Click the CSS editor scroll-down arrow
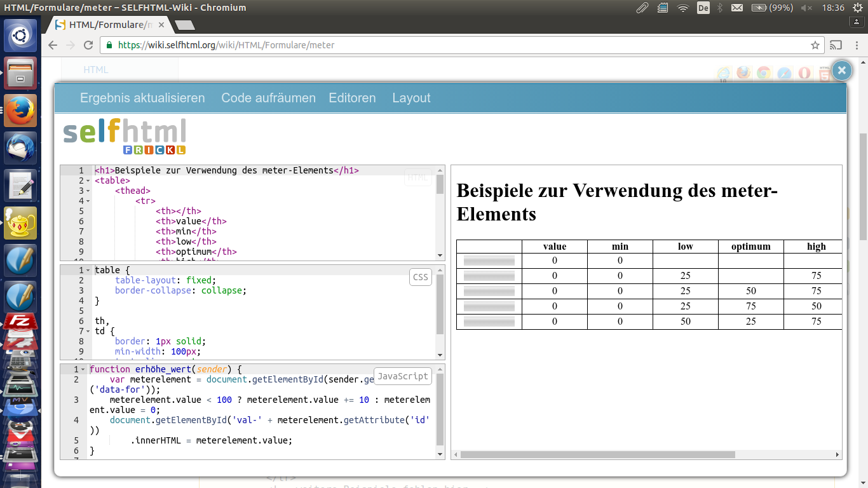This screenshot has height=488, width=868. tap(440, 355)
